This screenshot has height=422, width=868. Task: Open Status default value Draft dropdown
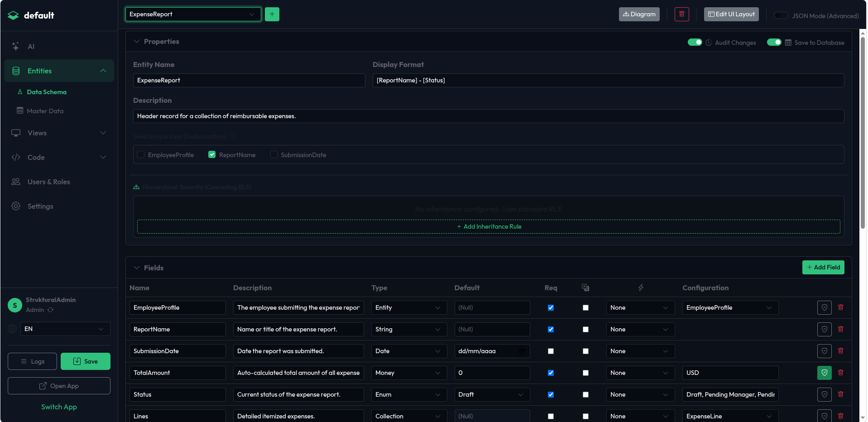click(492, 394)
